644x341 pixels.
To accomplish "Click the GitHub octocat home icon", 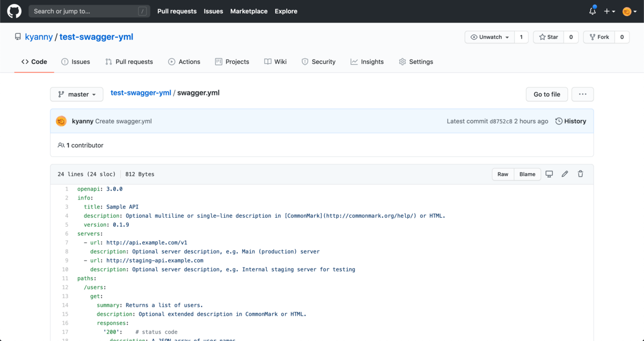I will coord(13,11).
